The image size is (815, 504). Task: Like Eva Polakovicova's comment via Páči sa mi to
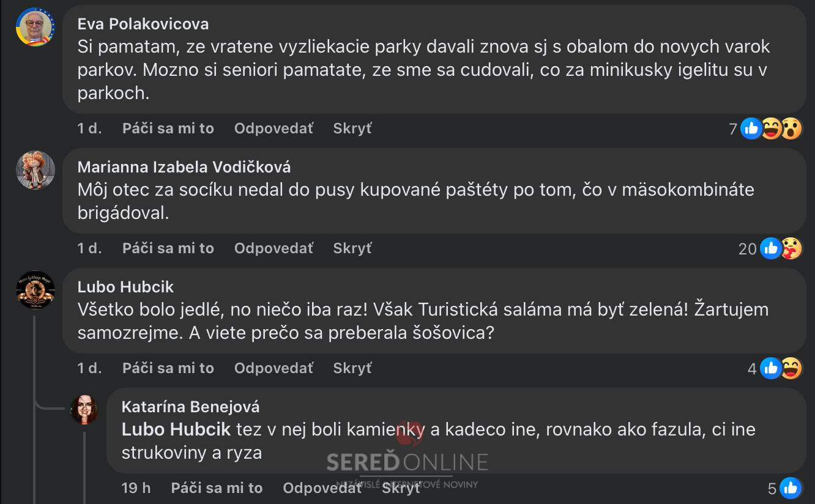pyautogui.click(x=168, y=128)
